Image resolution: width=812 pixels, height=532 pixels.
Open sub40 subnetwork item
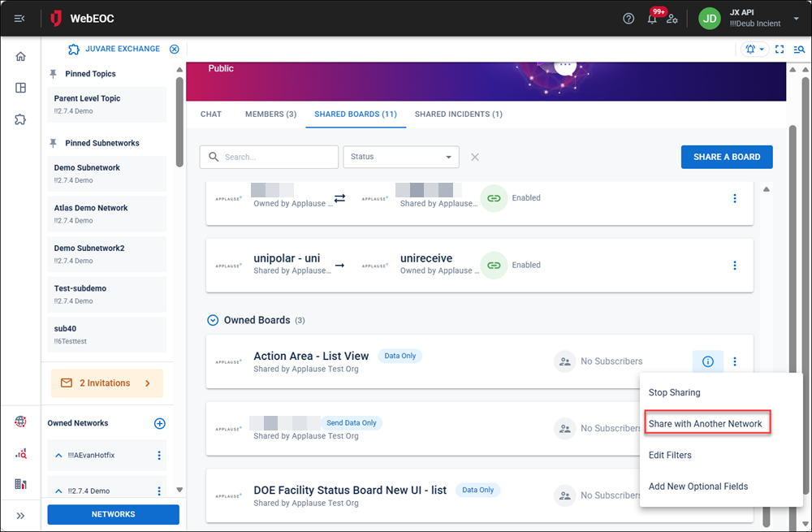point(106,334)
